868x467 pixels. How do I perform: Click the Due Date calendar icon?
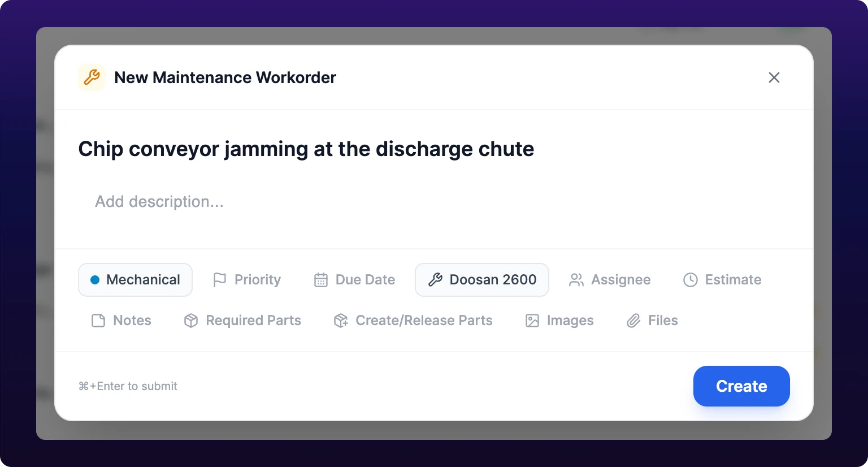pos(321,280)
